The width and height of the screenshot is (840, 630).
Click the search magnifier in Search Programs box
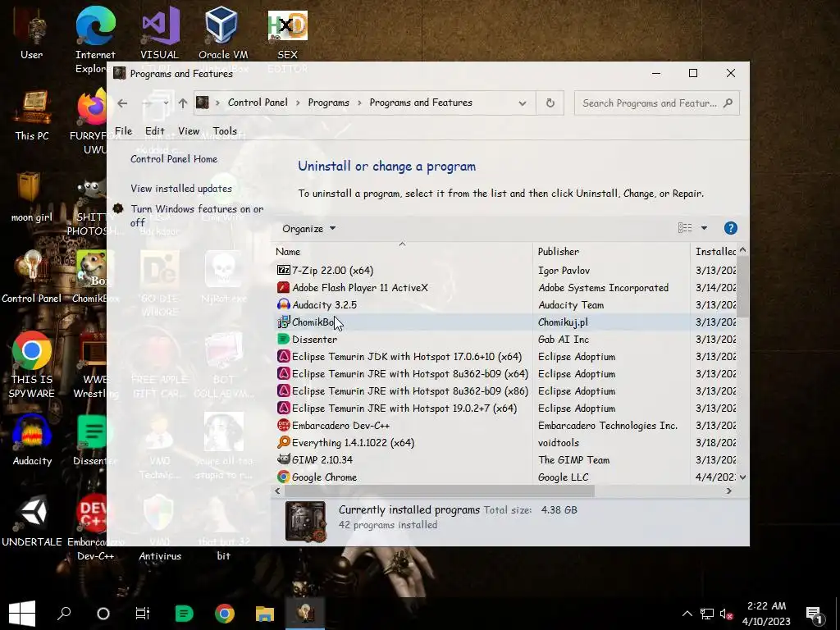[x=728, y=103]
